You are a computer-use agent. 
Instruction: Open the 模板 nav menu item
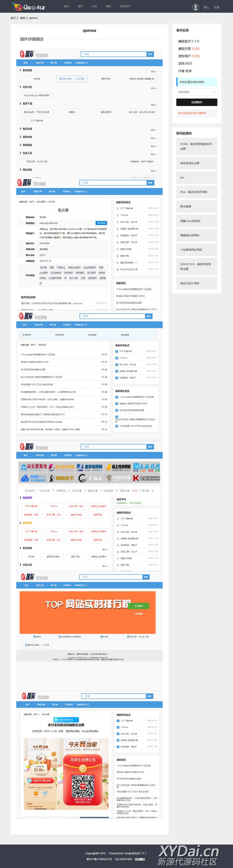coord(108,6)
